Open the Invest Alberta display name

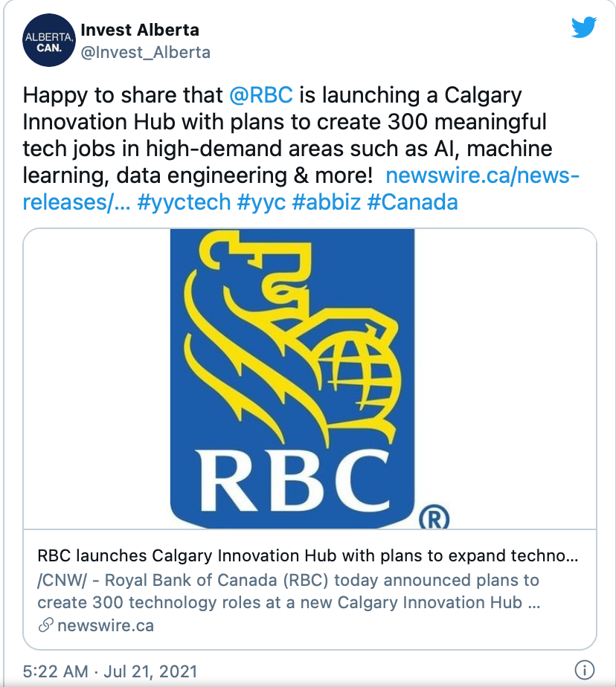(140, 30)
